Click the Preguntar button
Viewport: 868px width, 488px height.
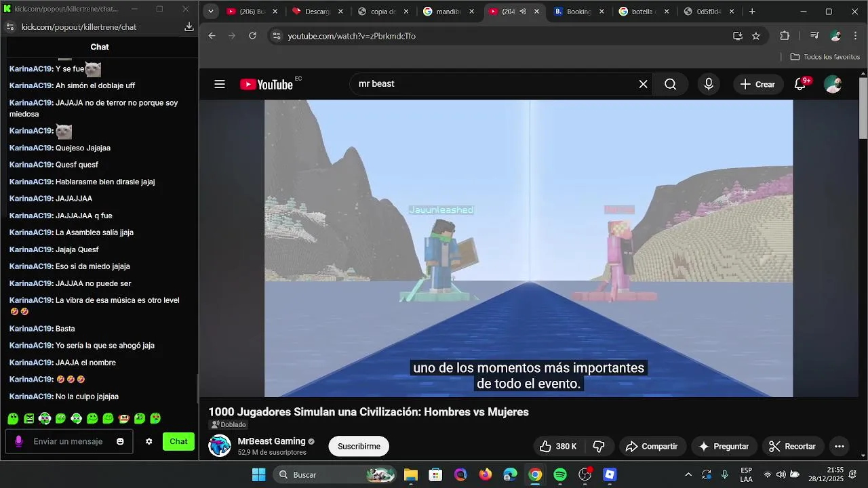[x=724, y=446]
